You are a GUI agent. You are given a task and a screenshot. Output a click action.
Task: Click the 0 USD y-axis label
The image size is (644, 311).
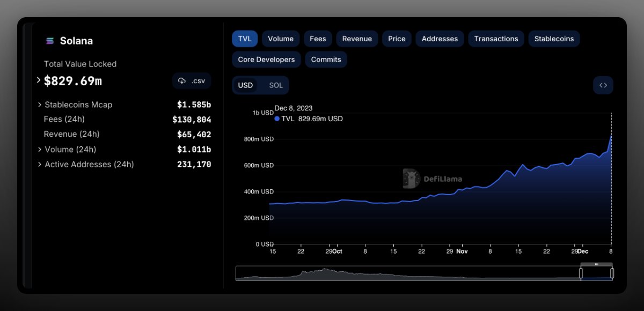tap(264, 244)
